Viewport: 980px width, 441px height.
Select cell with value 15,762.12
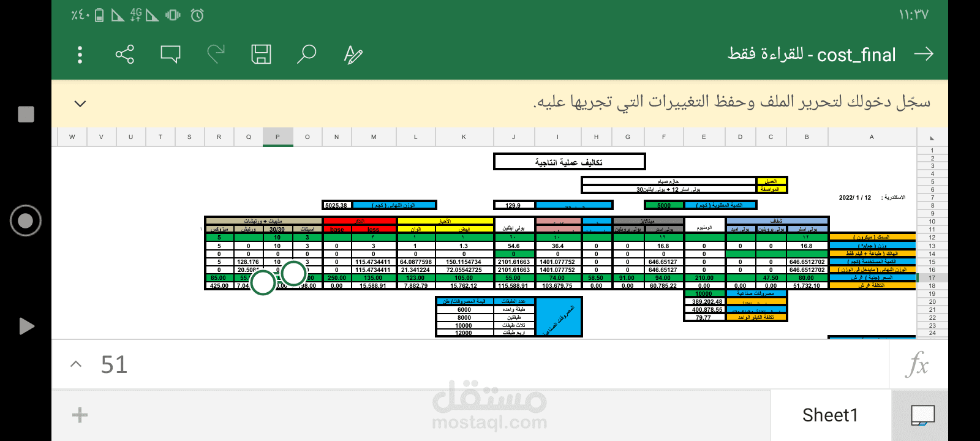(464, 285)
